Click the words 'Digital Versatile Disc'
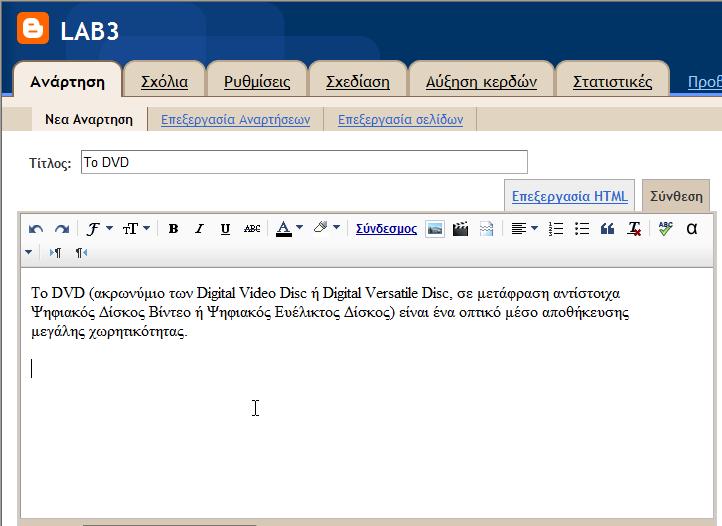 point(384,293)
